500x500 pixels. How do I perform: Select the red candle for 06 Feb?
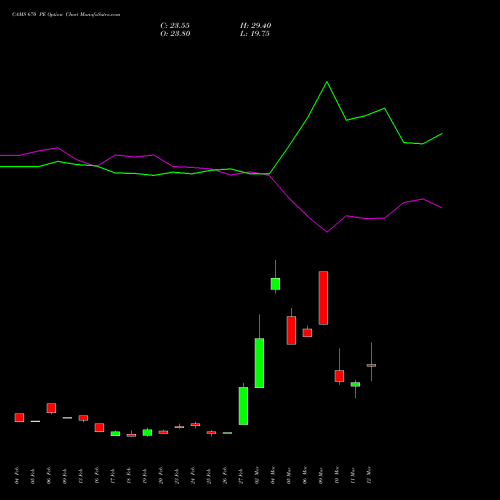pyautogui.click(x=51, y=408)
